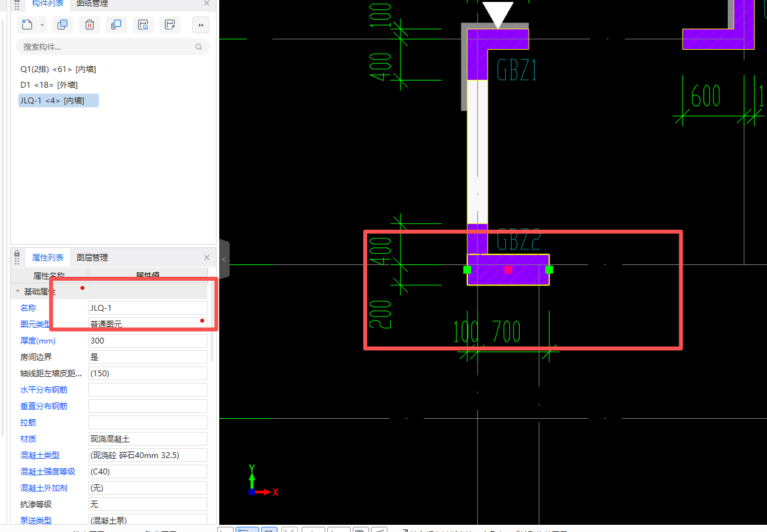Click the 名称 property label
Screen dimensions: 767x532
click(28, 308)
